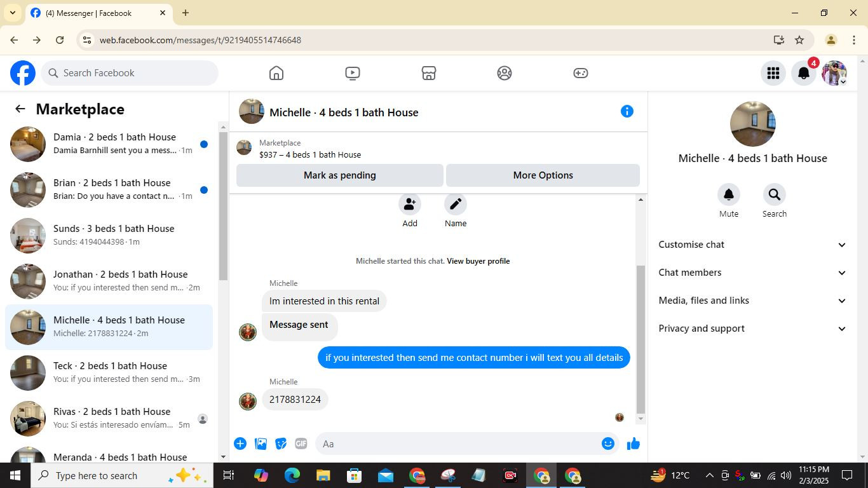The height and width of the screenshot is (488, 868).
Task: Open the Chrome three-dot menu
Action: (853, 40)
